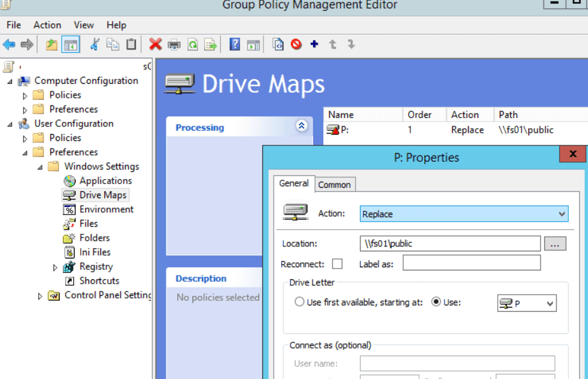This screenshot has height=379, width=588.
Task: Open Help using the question mark icon
Action: pos(235,44)
